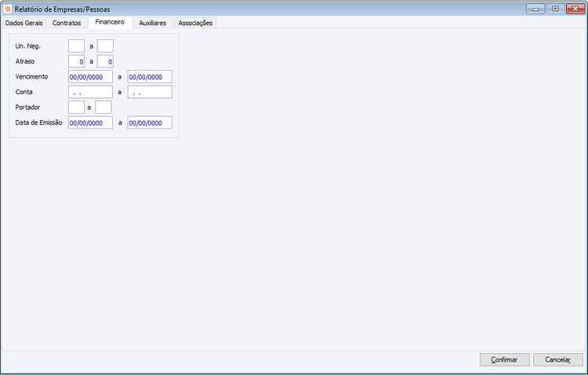
Task: Click the Vencimento end date field
Action: (150, 77)
